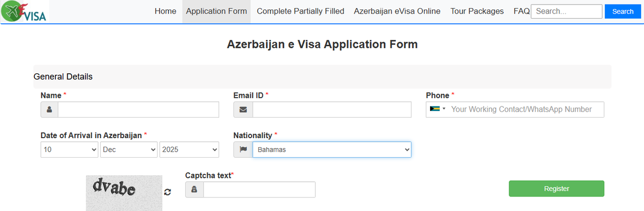This screenshot has height=211, width=644.
Task: Refresh the captcha using the reload icon
Action: tap(168, 192)
